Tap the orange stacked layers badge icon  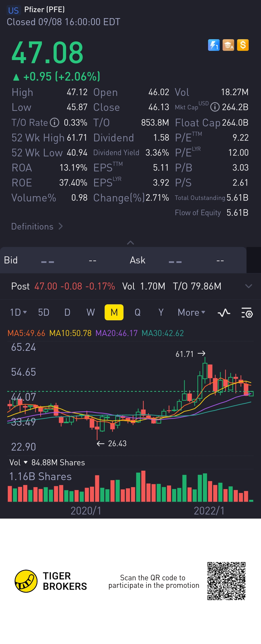click(228, 45)
